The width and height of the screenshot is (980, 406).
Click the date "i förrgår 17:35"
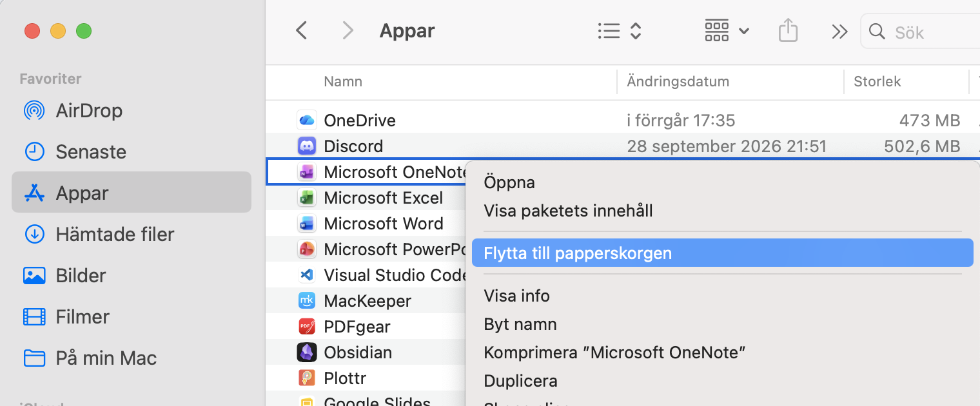[681, 121]
